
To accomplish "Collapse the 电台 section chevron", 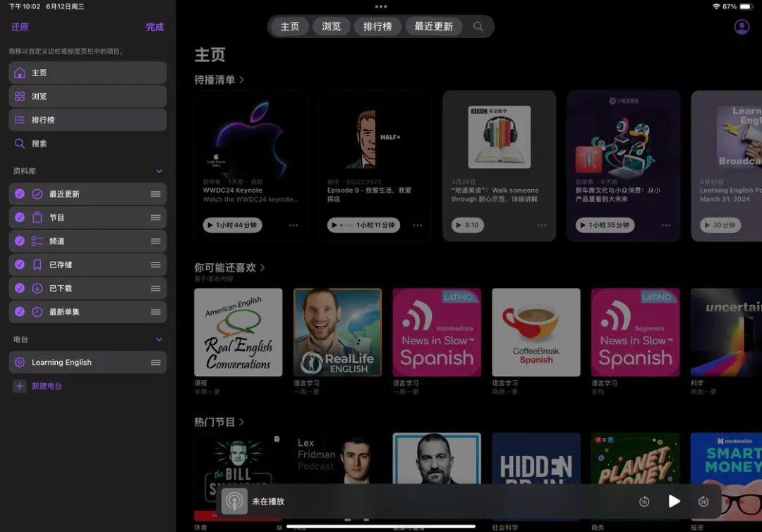I will [x=159, y=339].
